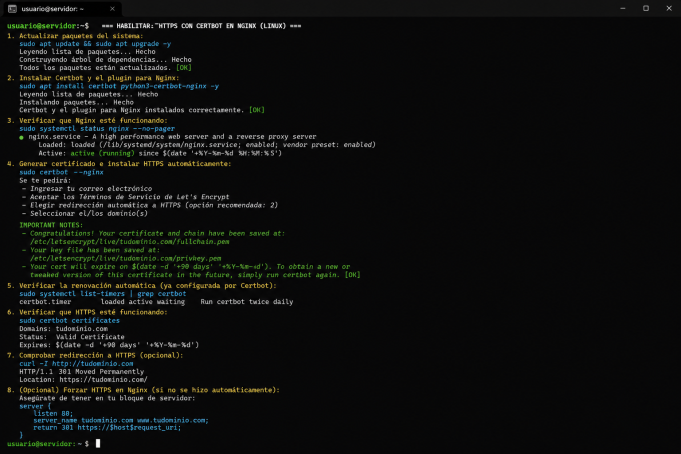Viewport: 681px width, 454px height.
Task: Click command 'sudo apt install certbot python3-certbot-nginx -y'
Action: tap(119, 86)
